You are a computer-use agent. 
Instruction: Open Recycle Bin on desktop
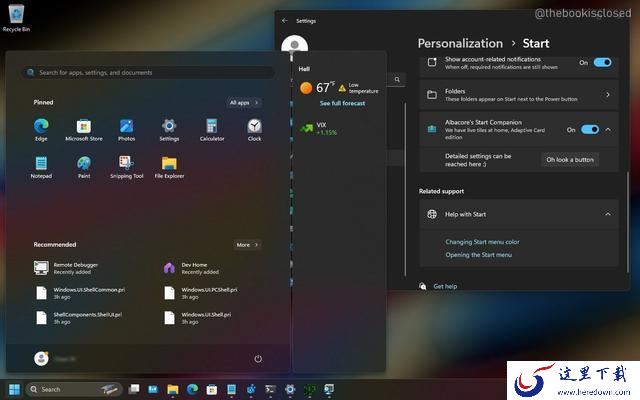coord(16,18)
